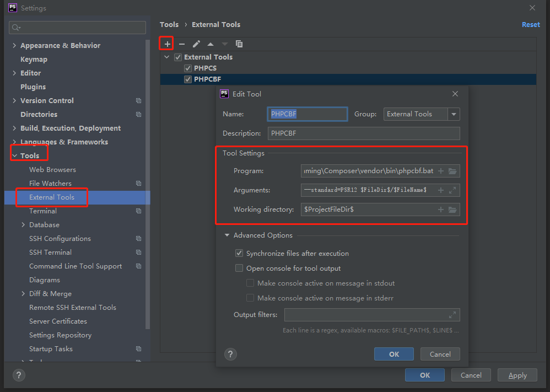
Task: Open help in Settings window bottom-left
Action: coord(19,375)
